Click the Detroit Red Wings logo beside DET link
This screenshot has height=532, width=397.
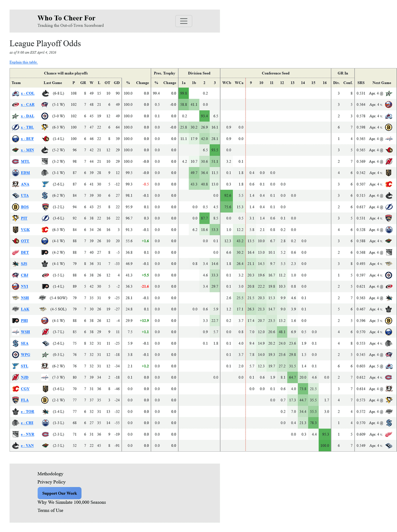coord(15,252)
